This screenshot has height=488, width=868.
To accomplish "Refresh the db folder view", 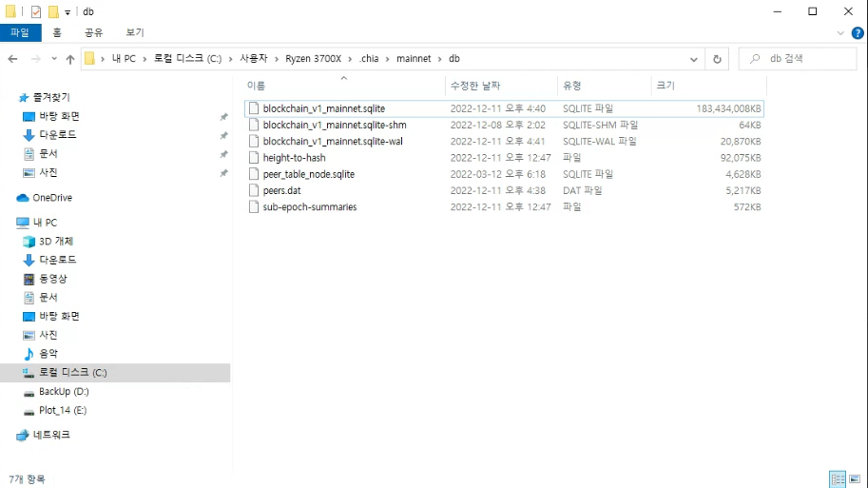I will coord(717,59).
